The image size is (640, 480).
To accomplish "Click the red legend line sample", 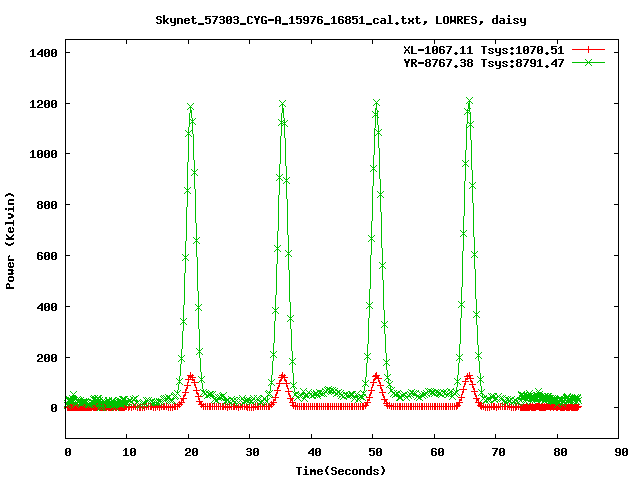I will (x=588, y=50).
